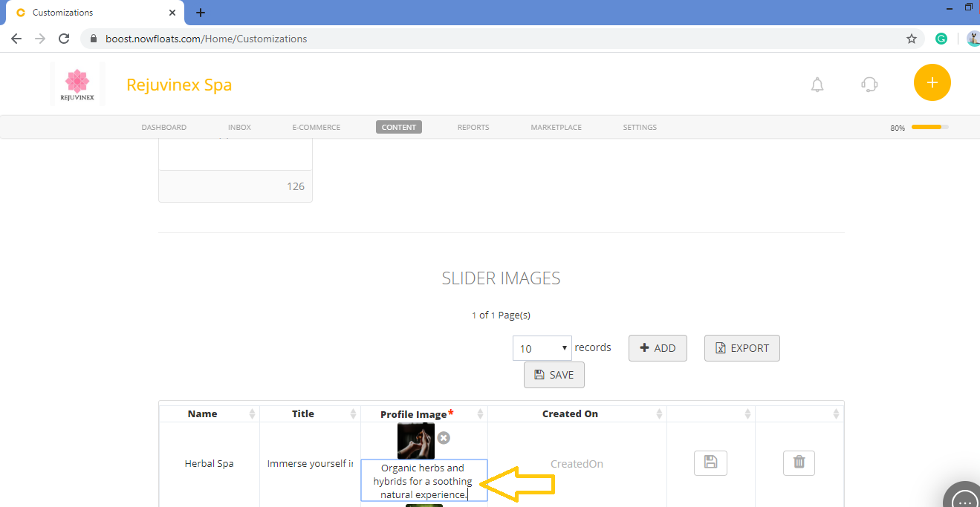This screenshot has width=980, height=507.
Task: Reload the page in Chrome
Action: [x=63, y=38]
